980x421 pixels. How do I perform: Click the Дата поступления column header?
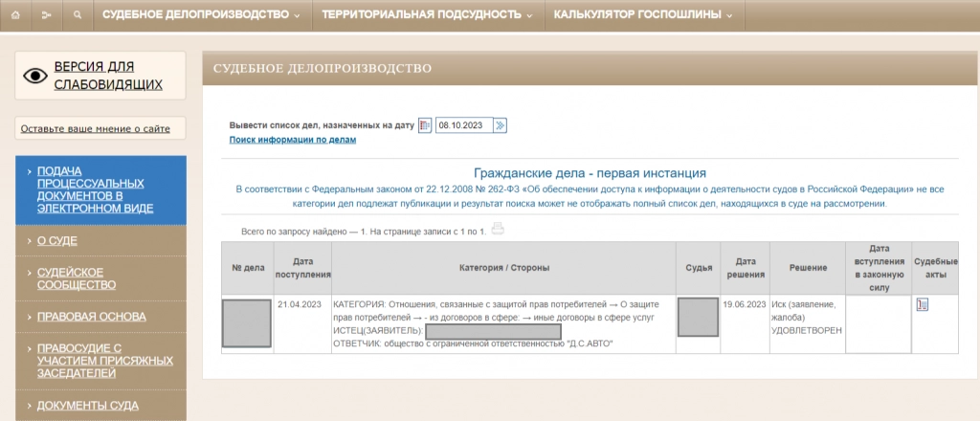coord(302,268)
